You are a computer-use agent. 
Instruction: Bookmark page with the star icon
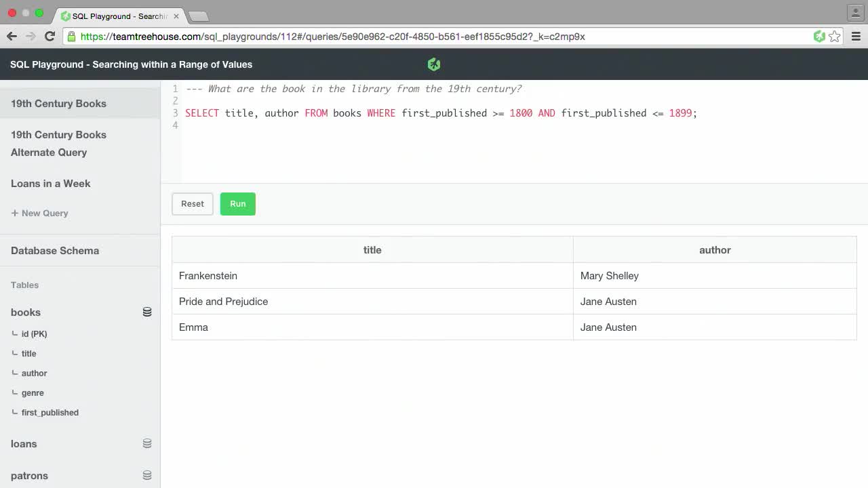tap(835, 37)
